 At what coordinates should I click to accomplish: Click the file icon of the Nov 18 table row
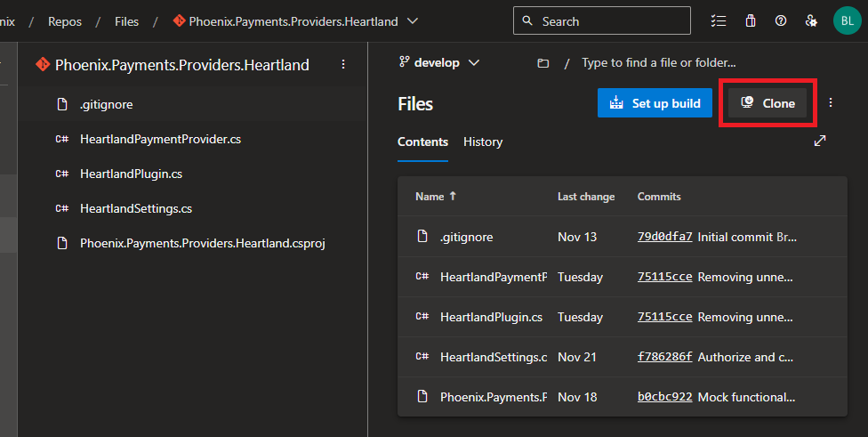coord(422,397)
